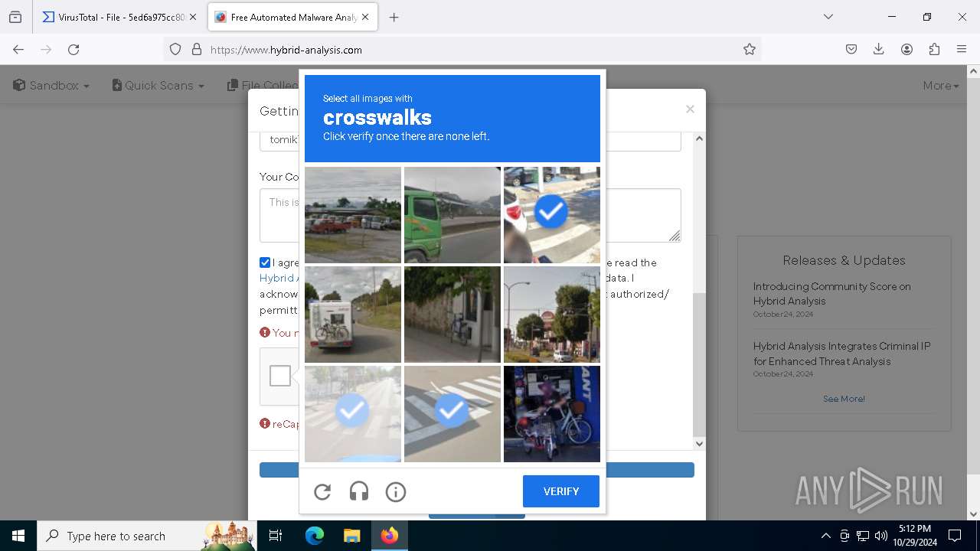The height and width of the screenshot is (551, 980).
Task: Deselect the checked car-and-crosswalk image tile
Action: (x=552, y=215)
